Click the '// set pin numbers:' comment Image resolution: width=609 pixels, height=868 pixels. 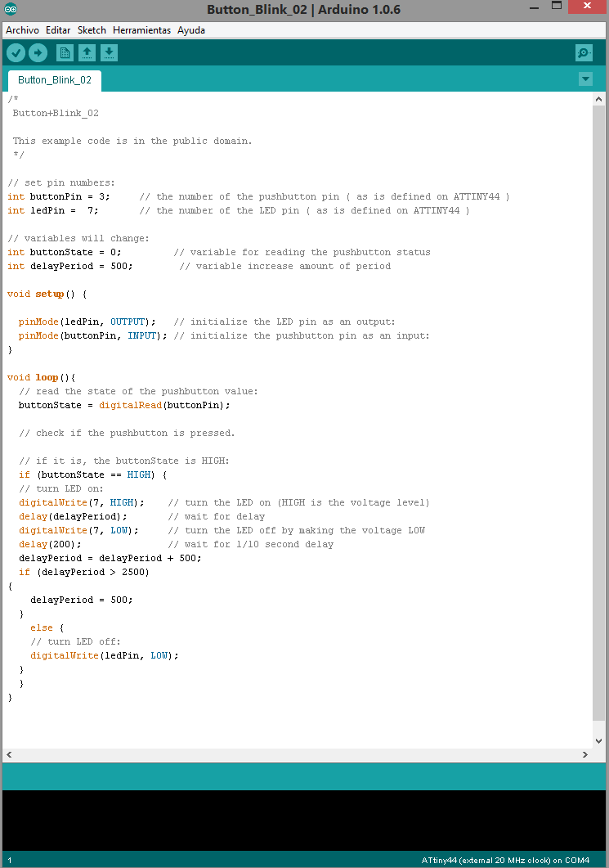click(x=61, y=182)
